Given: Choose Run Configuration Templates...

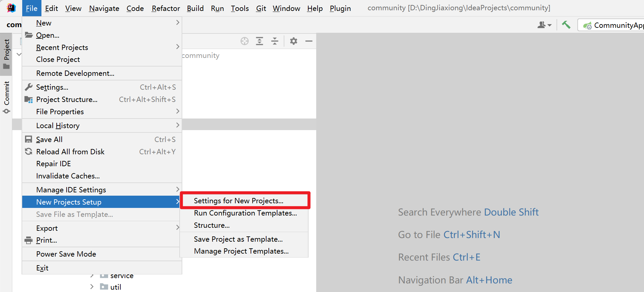Looking at the screenshot, I should pyautogui.click(x=245, y=213).
